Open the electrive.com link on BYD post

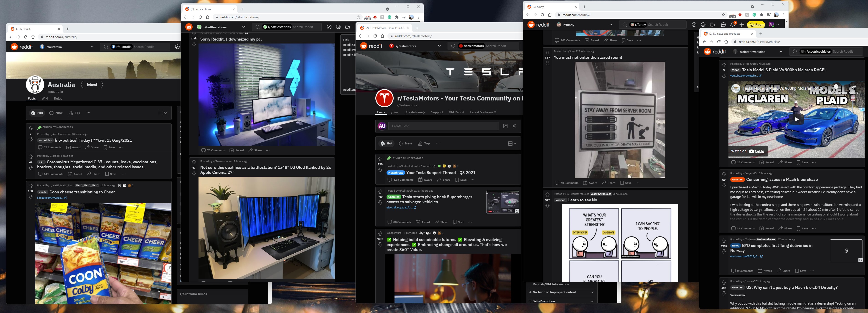tap(746, 256)
